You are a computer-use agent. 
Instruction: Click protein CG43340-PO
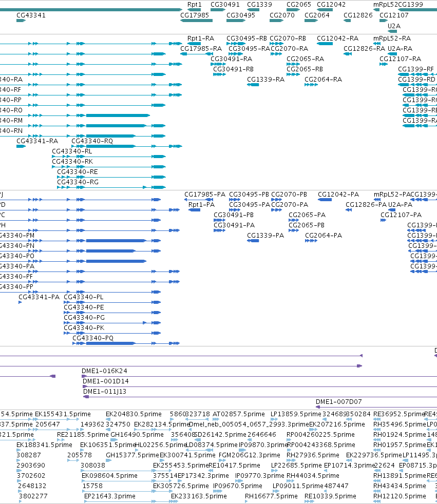[x=17, y=256]
